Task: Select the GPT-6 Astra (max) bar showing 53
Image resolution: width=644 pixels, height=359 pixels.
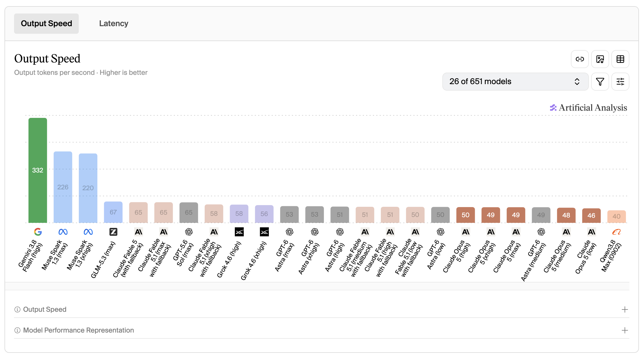Action: point(289,214)
